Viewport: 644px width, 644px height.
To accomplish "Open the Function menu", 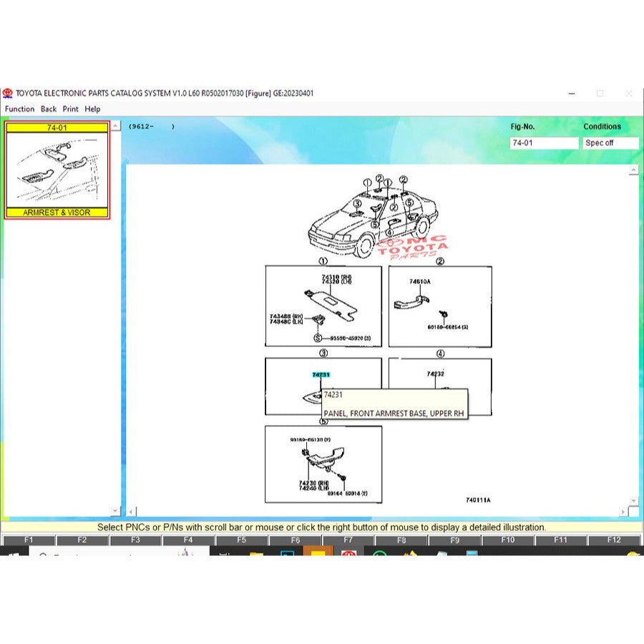I will [x=19, y=109].
